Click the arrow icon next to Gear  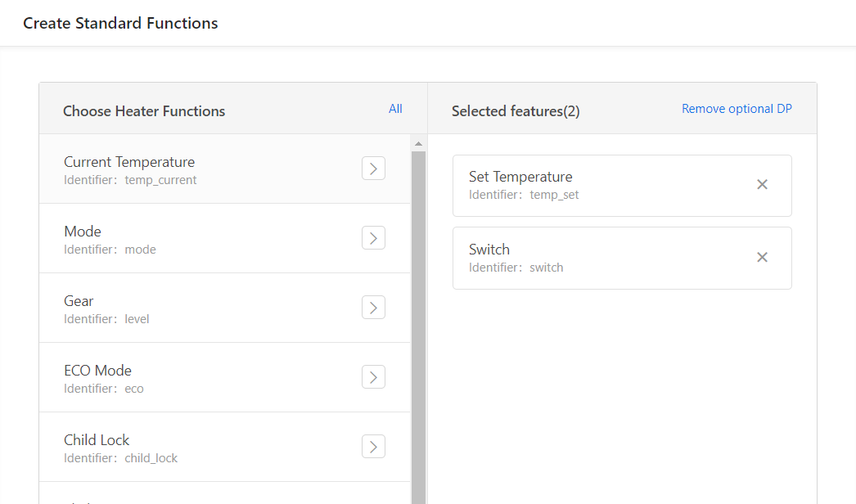coord(373,308)
